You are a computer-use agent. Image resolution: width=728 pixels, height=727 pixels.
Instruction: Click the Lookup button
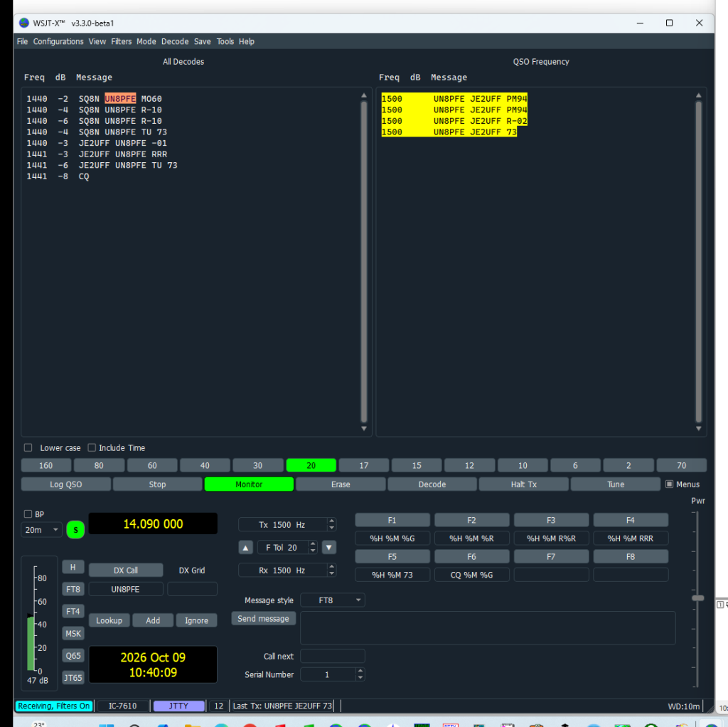[109, 620]
